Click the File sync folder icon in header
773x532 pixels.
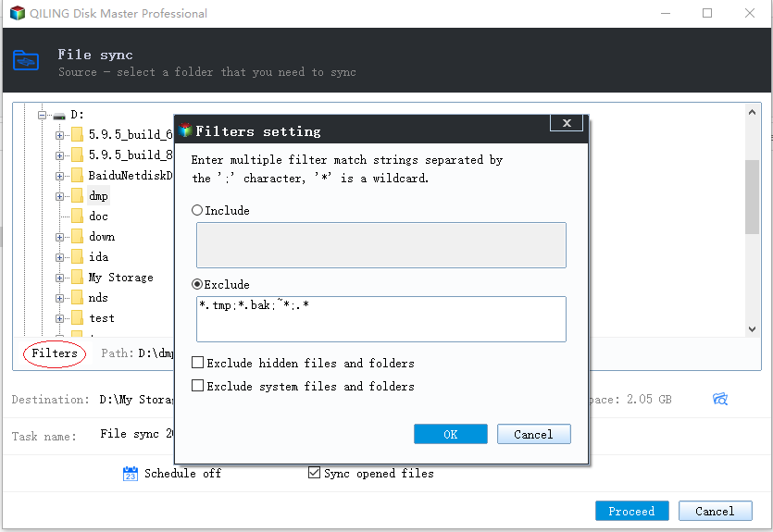pyautogui.click(x=26, y=60)
